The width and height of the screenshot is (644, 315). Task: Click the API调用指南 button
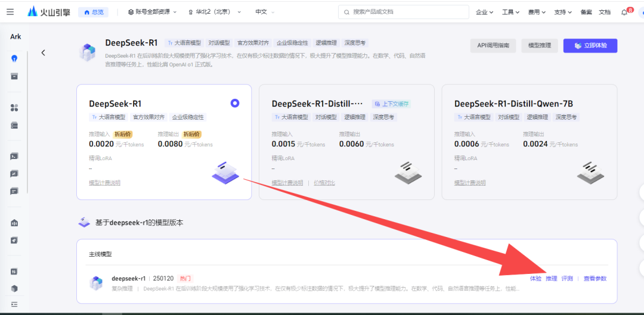pos(493,46)
